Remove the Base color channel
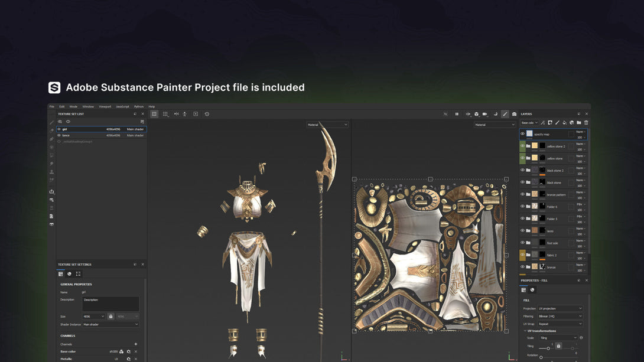Viewport: 644px width, 362px height. [136, 352]
